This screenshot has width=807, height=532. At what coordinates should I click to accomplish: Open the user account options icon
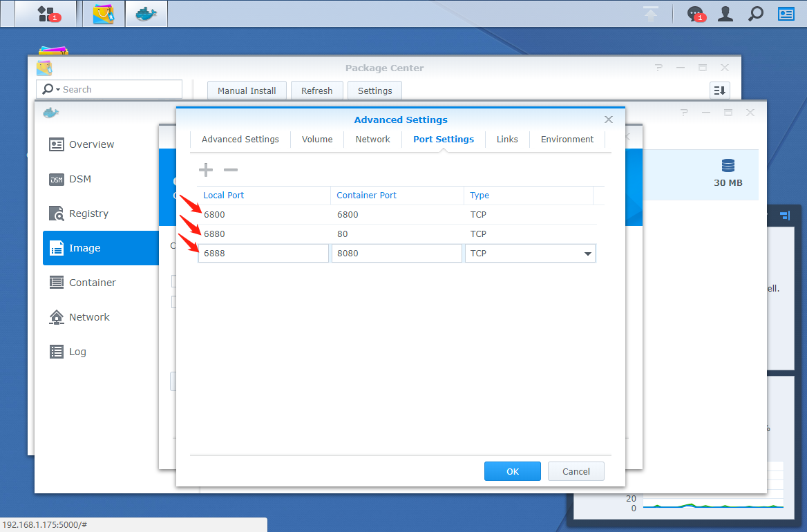725,14
